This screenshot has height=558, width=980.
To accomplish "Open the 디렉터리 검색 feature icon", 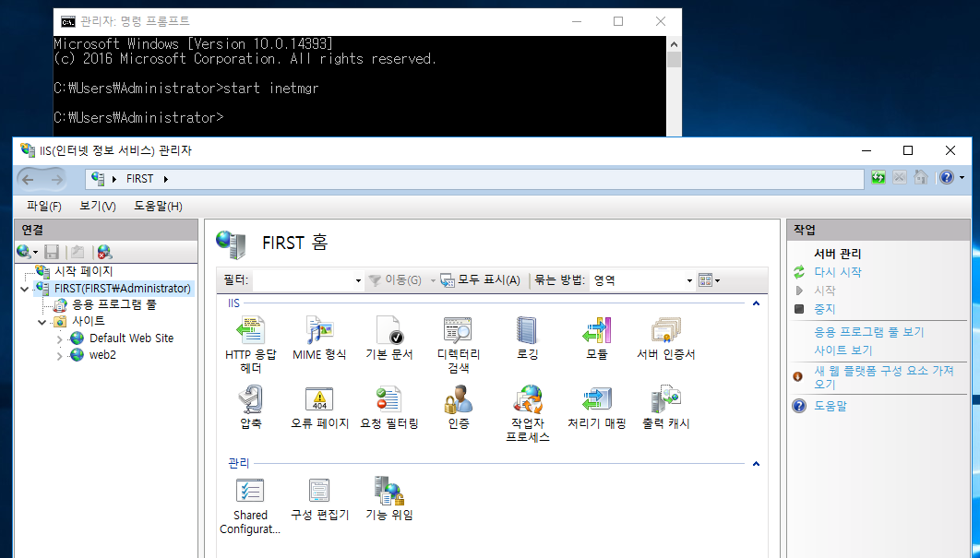I will point(458,330).
